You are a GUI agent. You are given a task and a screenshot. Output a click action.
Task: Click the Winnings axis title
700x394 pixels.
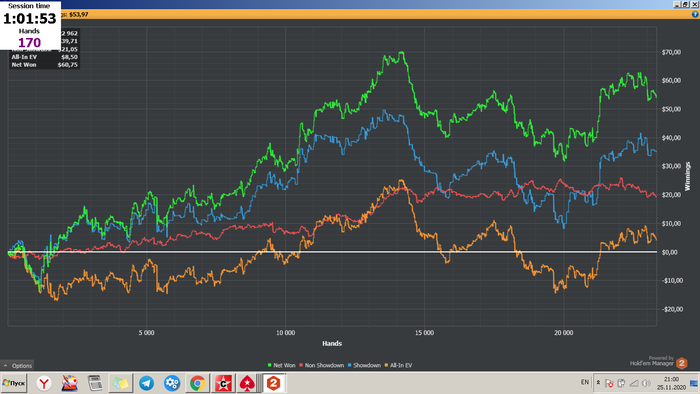(x=688, y=176)
